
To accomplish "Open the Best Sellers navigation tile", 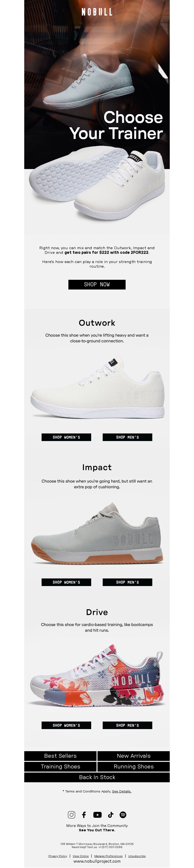I will (60, 756).
